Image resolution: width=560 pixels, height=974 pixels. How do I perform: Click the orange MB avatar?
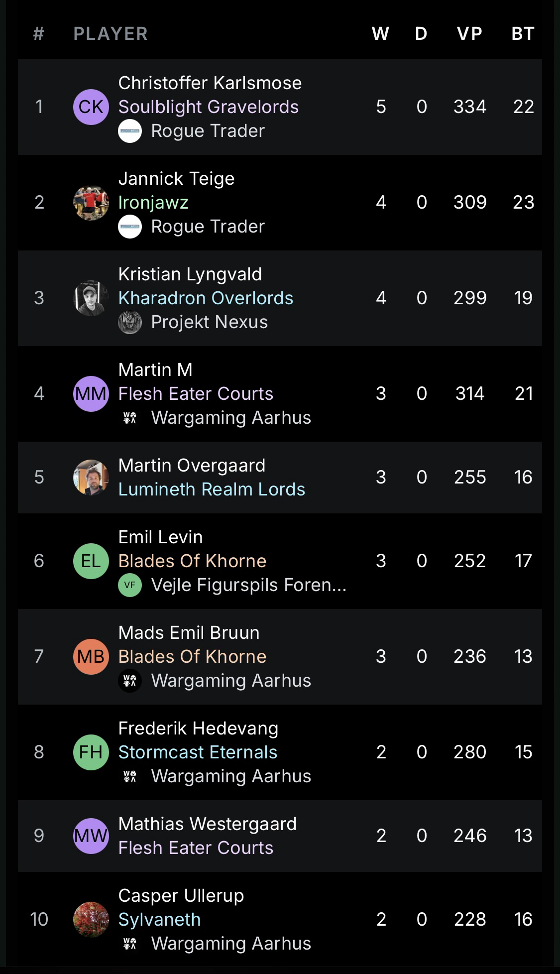(x=91, y=656)
